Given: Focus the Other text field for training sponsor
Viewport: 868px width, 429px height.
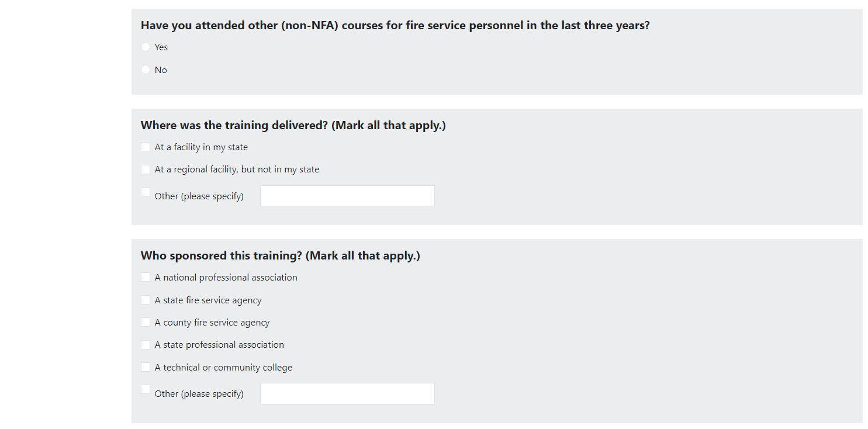Looking at the screenshot, I should (x=347, y=393).
